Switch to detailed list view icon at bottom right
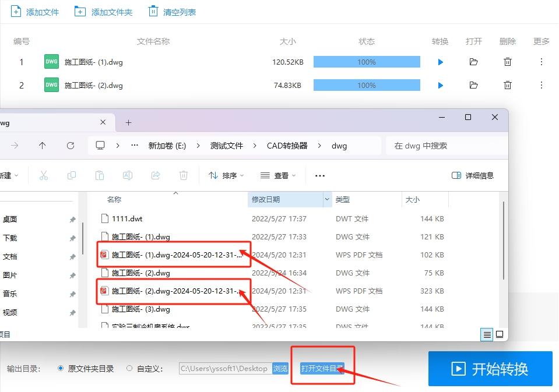This screenshot has height=392, width=559. tap(487, 334)
